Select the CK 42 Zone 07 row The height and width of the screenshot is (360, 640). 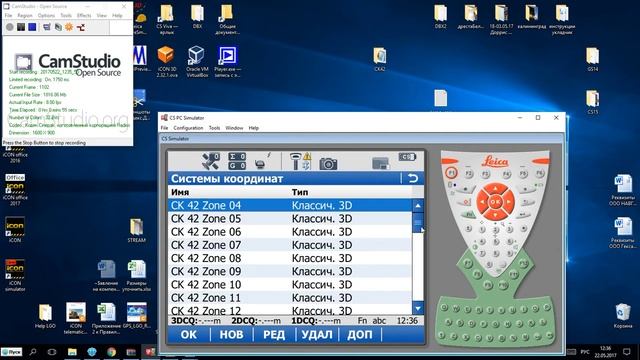pyautogui.click(x=290, y=245)
